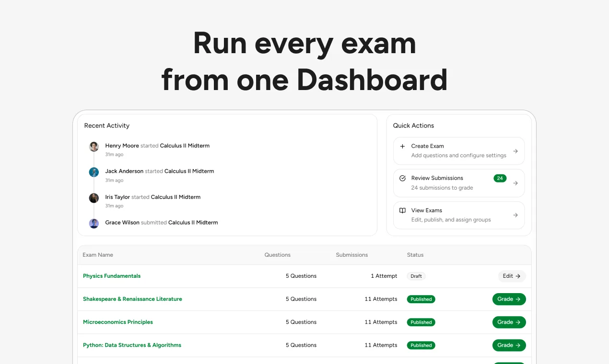
Task: Click 'Add questions and configure settings' text
Action: pyautogui.click(x=459, y=155)
